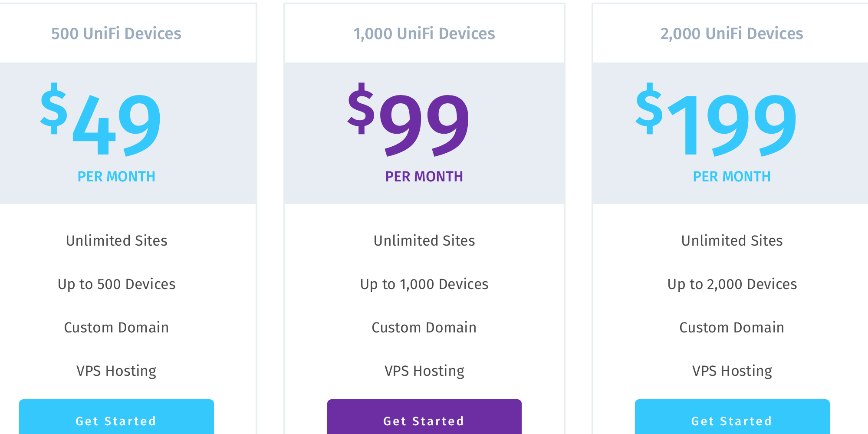Select the 500 UniFi Devices plan header
Image resolution: width=868 pixels, height=434 pixels.
pos(116,33)
